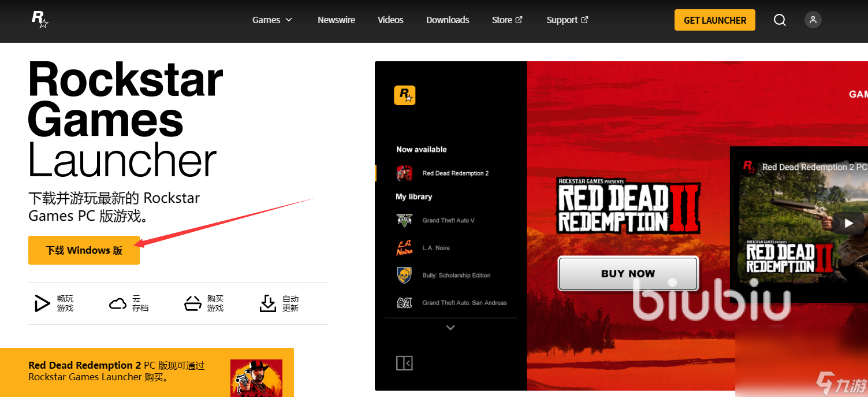This screenshot has height=397, width=868.
Task: Go to the Videos section
Action: (x=390, y=20)
